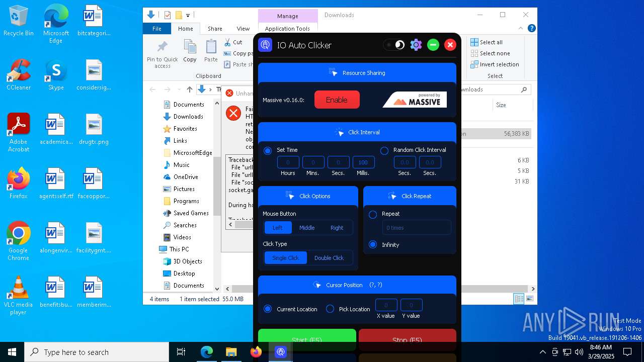Switch to the Share ribbon tab
Viewport: 644px width, 362px height.
215,29
